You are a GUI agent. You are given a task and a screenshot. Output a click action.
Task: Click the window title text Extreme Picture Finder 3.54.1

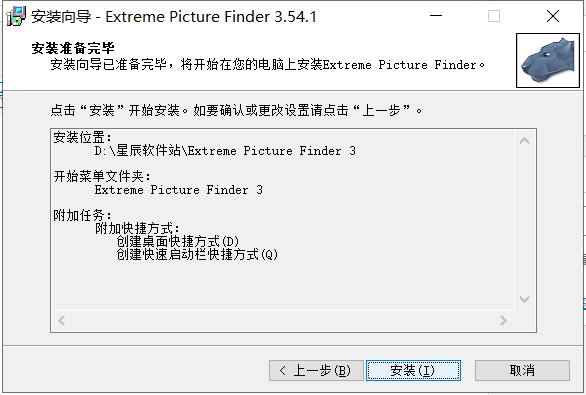[211, 17]
